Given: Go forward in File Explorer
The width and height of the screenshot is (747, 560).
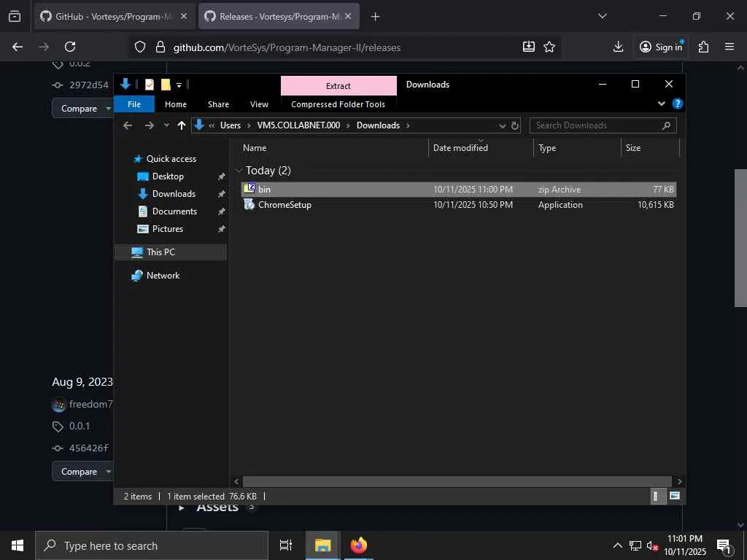Looking at the screenshot, I should 149,125.
